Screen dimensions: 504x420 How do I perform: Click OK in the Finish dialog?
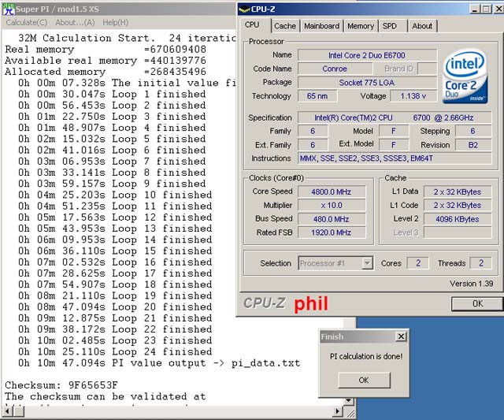click(364, 380)
